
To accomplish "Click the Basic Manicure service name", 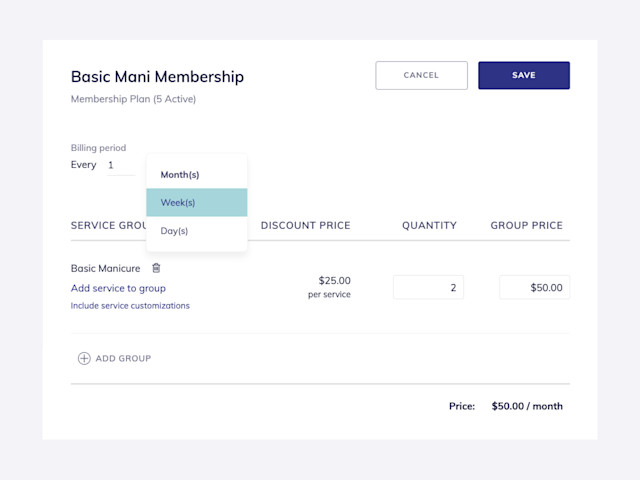I will coord(105,268).
